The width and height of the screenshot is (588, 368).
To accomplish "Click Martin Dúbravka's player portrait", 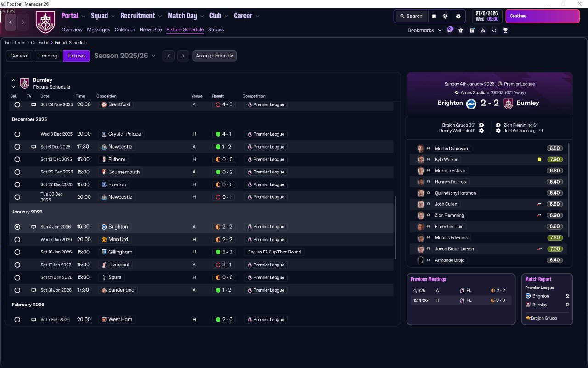I will 420,149.
